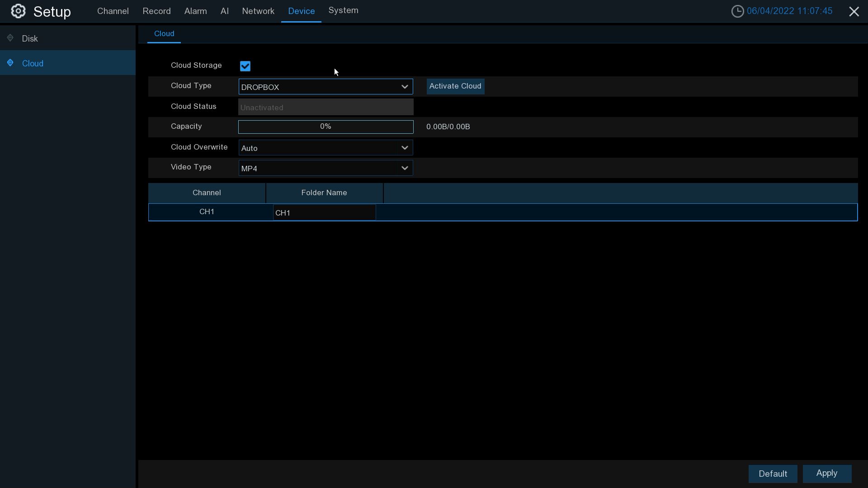Image resolution: width=868 pixels, height=488 pixels.
Task: Click the Default button
Action: click(x=773, y=474)
